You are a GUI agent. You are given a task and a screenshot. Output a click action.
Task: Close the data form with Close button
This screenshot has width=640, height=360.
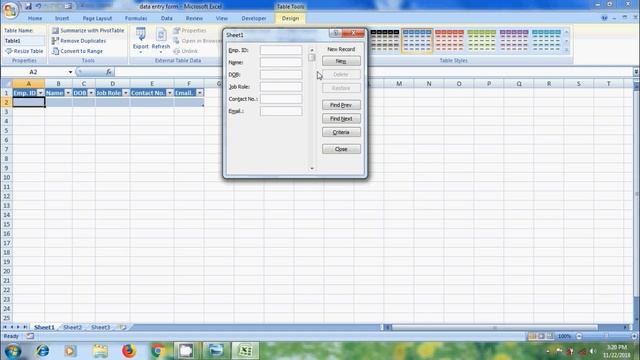[341, 149]
